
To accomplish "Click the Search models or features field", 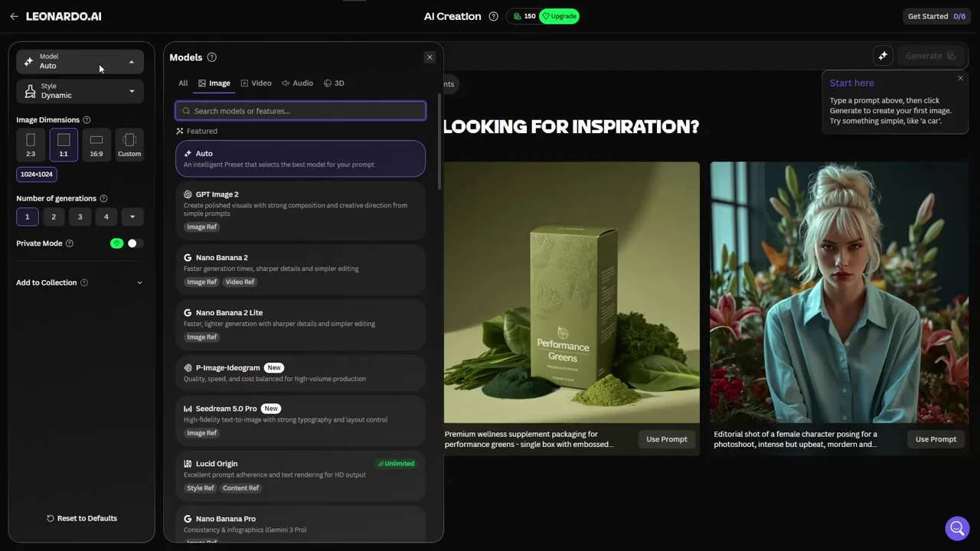I will [x=300, y=111].
